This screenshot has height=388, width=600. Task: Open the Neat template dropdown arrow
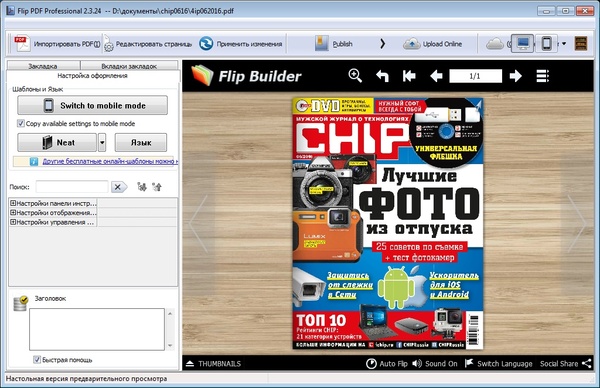coord(102,142)
